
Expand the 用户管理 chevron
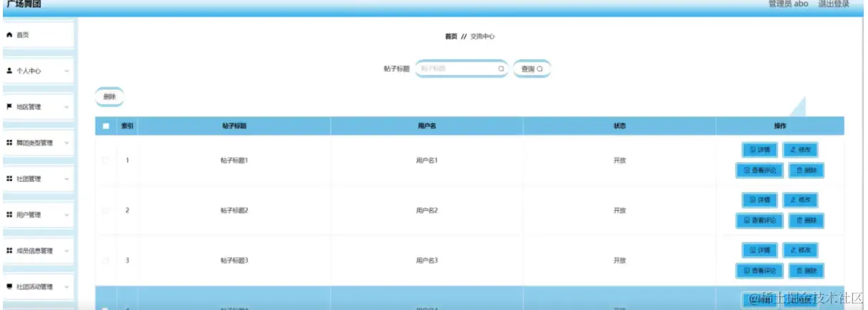[x=67, y=215]
